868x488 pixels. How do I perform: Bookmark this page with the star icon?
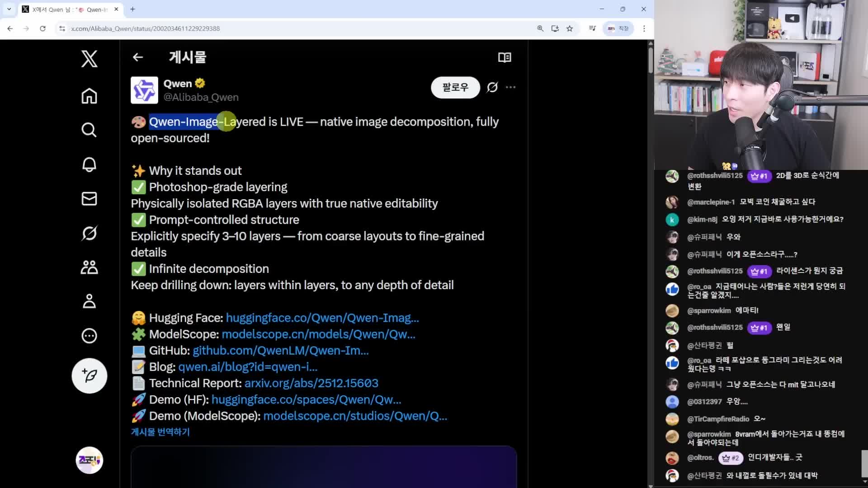pyautogui.click(x=570, y=28)
